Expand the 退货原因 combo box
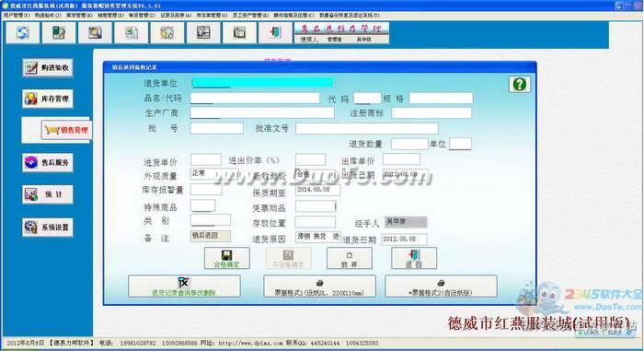 click(318, 237)
